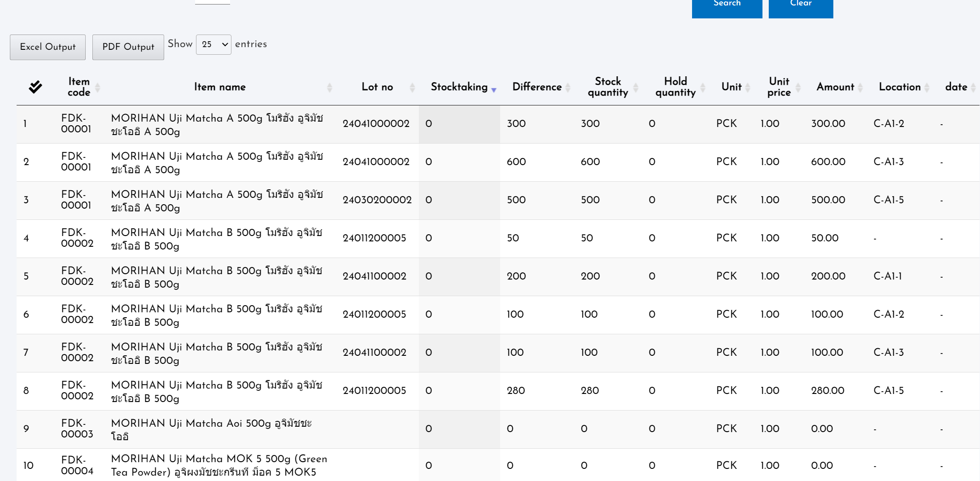Viewport: 980px width, 481px height.
Task: Sort by Amount column arrows
Action: pyautogui.click(x=860, y=87)
